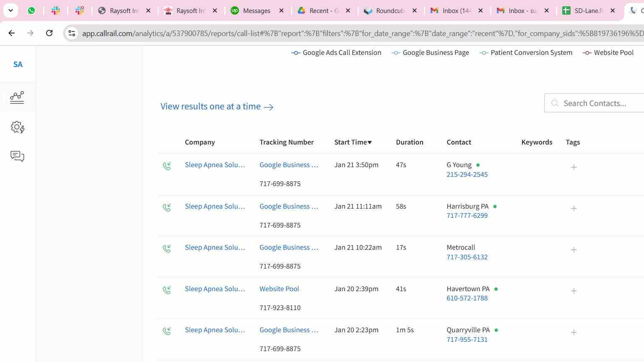Click the browser forward arrow

pyautogui.click(x=30, y=33)
